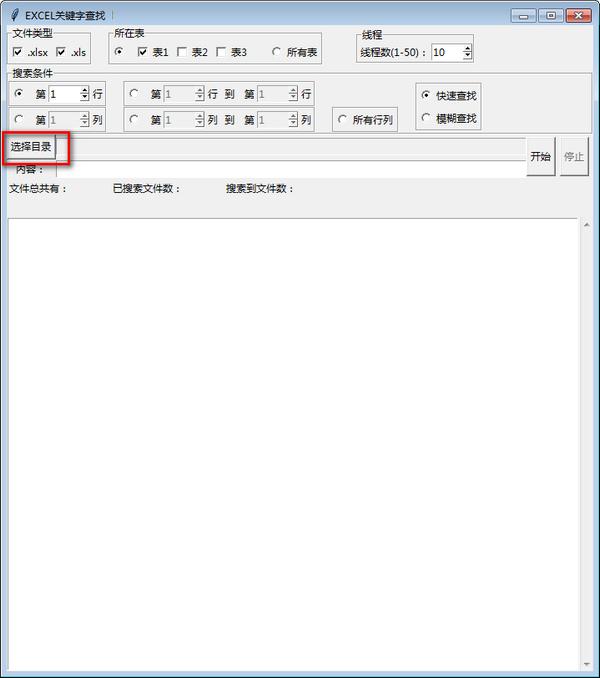This screenshot has width=600, height=678.
Task: Increase the single column number spinner
Action: pyautogui.click(x=85, y=116)
